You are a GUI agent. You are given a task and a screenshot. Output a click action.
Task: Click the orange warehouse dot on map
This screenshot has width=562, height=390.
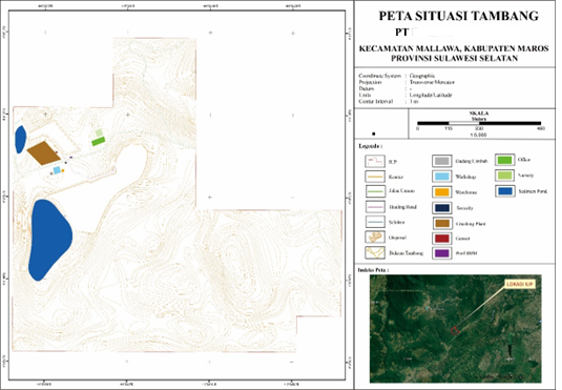pyautogui.click(x=63, y=171)
